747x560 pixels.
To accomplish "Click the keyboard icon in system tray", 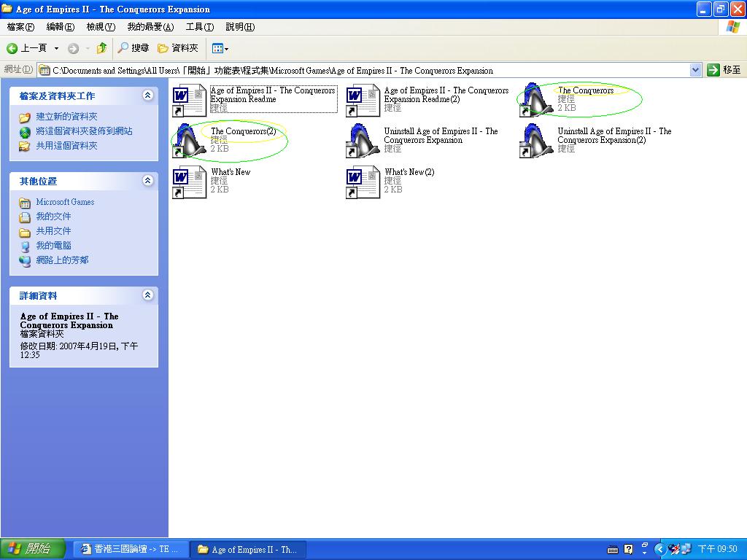I will coord(613,550).
